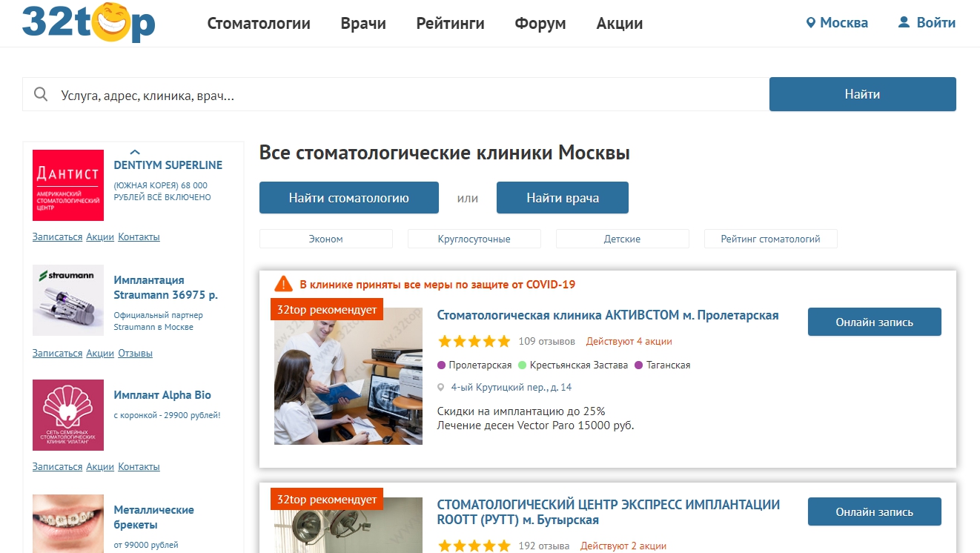980x553 pixels.
Task: Click Онлайн запись for АКТИВСТОМ clinic
Action: pyautogui.click(x=874, y=322)
